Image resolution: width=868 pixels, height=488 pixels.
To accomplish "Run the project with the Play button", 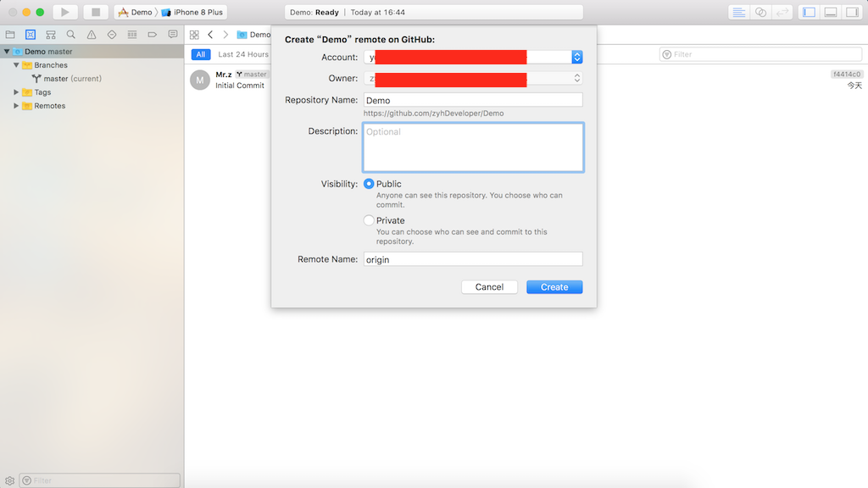I will coord(64,12).
